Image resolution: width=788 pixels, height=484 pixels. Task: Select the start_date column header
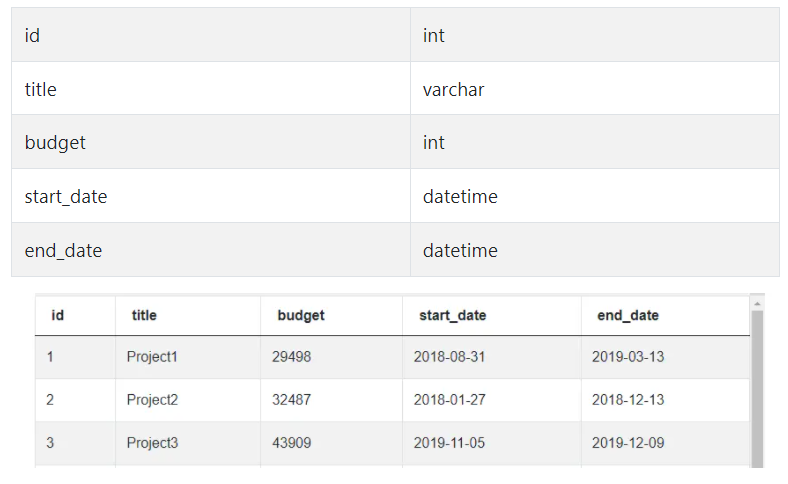tap(452, 316)
